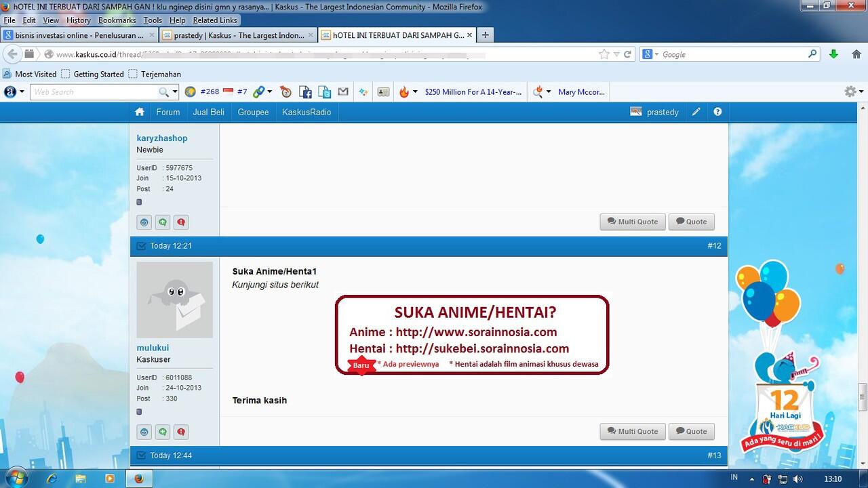Open the Firefox downloads green arrow
The height and width of the screenshot is (488, 868).
point(834,54)
